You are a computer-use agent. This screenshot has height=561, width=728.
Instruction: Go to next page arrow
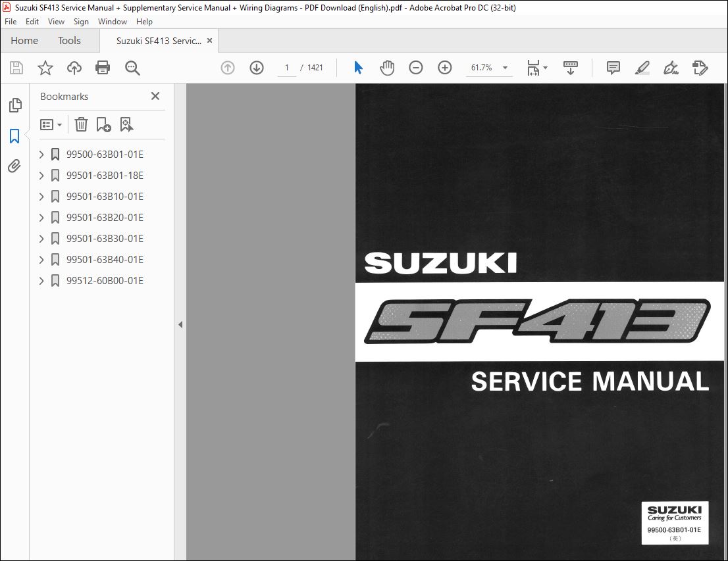click(257, 68)
